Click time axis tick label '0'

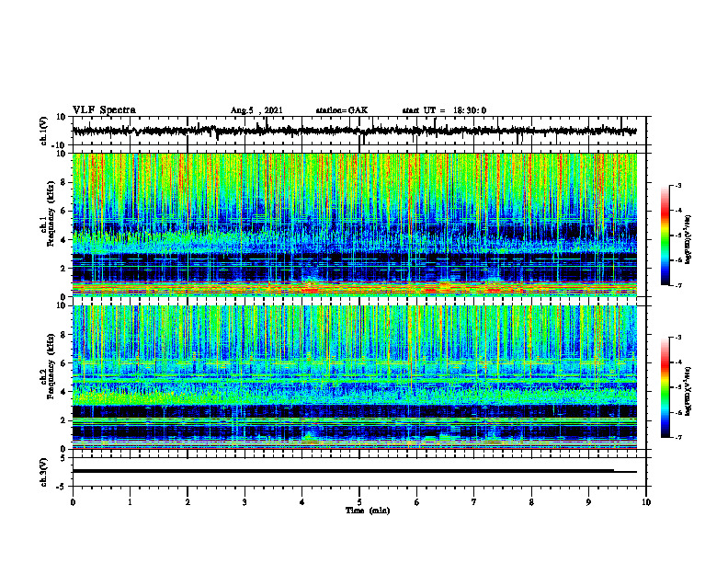(73, 502)
